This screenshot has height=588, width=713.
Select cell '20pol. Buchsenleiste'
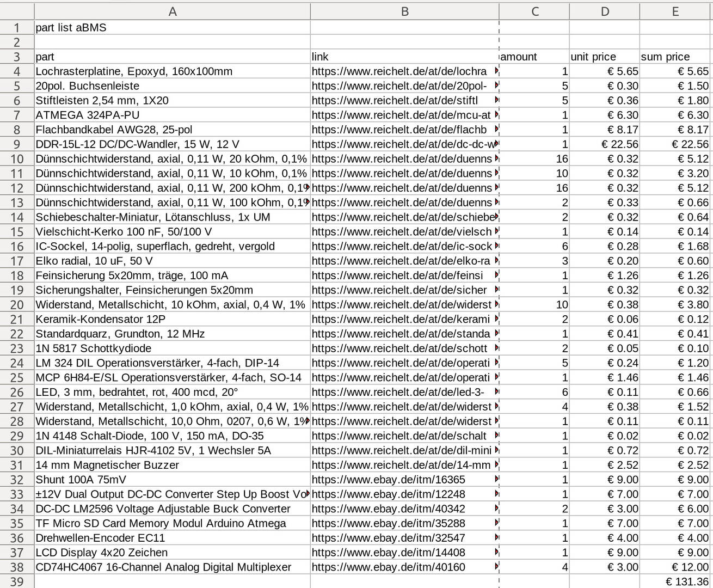(x=173, y=86)
